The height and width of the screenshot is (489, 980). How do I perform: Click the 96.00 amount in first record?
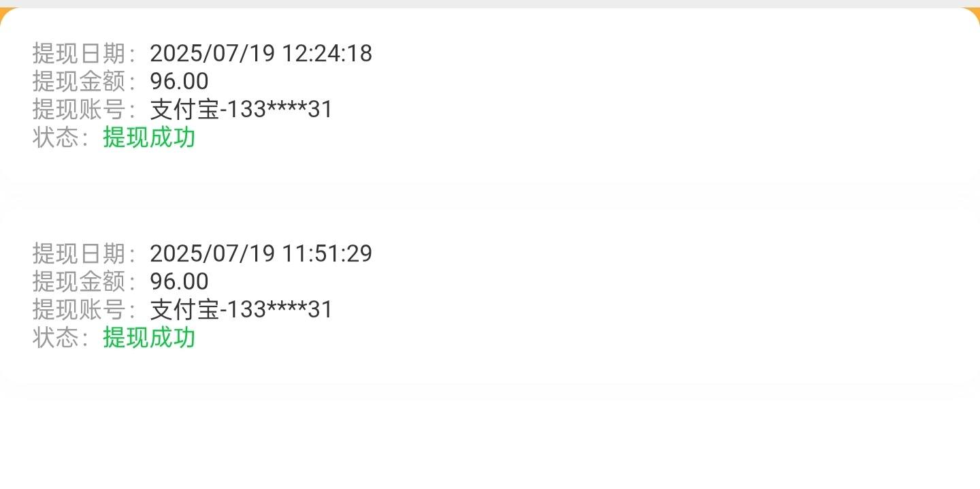(x=179, y=81)
